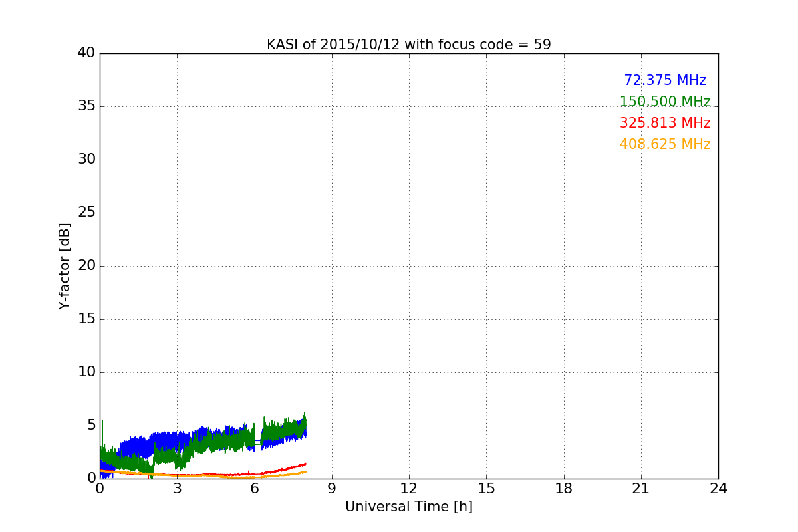The image size is (798, 532).
Task: Select the 150.500 MHz legend label
Action: tap(665, 102)
